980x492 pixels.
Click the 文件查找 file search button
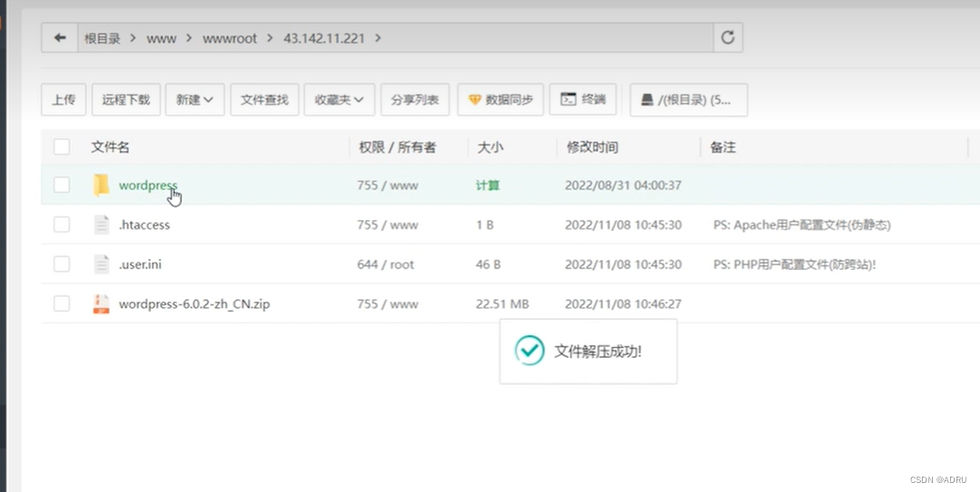(264, 100)
